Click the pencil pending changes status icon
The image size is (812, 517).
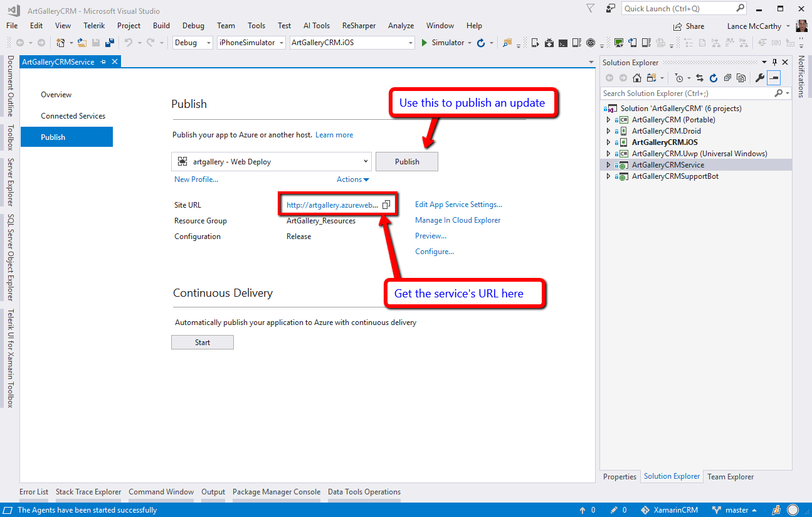coord(614,510)
